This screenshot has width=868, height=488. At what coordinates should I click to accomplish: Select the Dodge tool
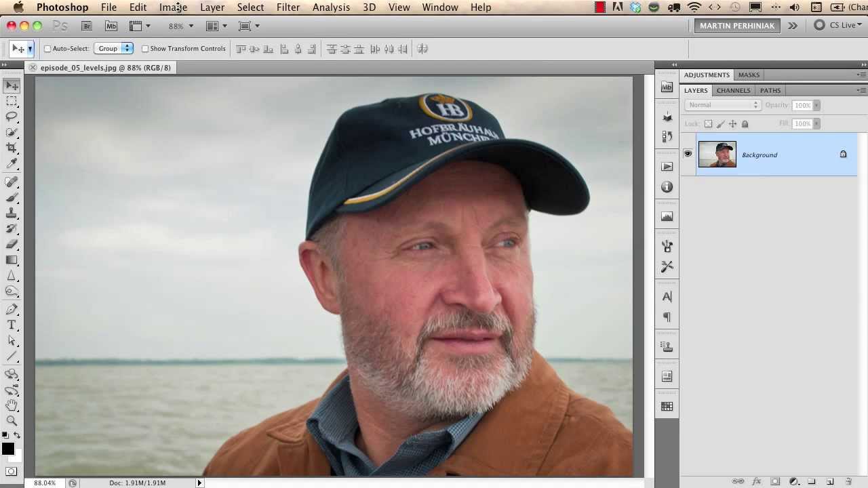pyautogui.click(x=12, y=291)
